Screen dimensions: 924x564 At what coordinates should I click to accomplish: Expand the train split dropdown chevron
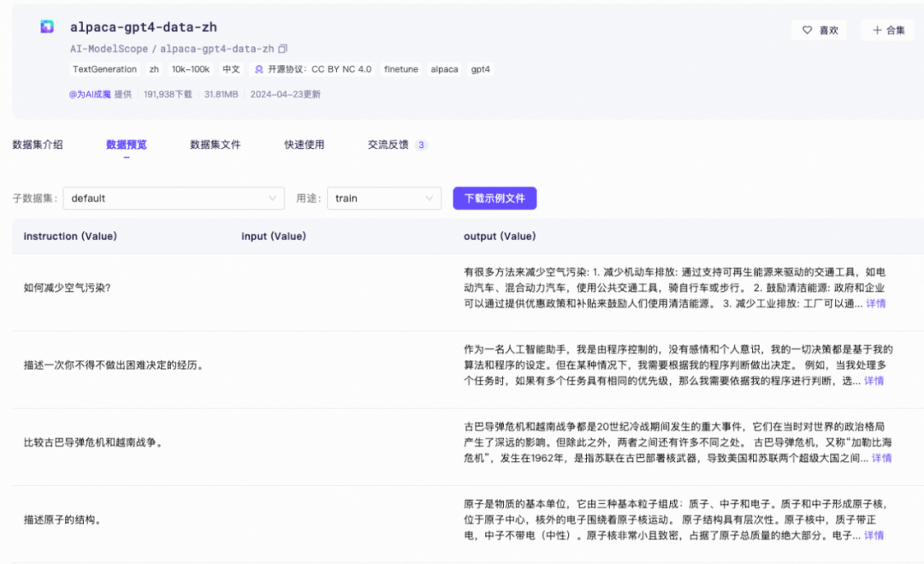429,199
